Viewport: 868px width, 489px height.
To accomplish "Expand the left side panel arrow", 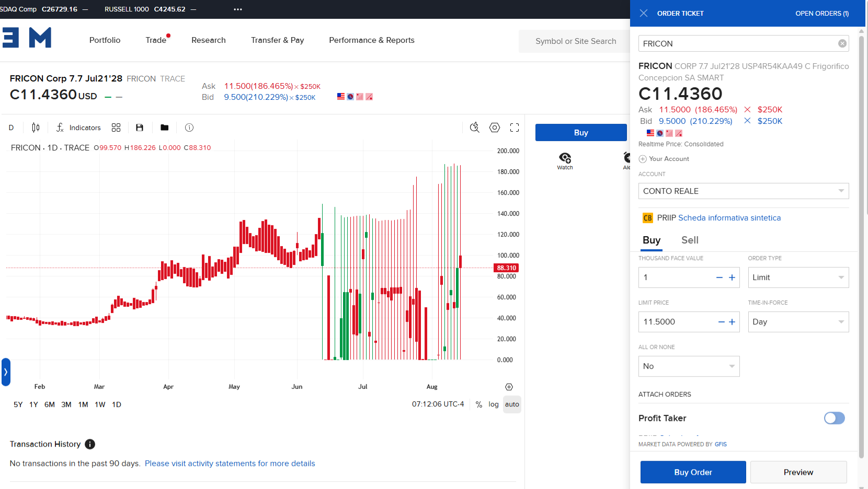I will point(6,372).
